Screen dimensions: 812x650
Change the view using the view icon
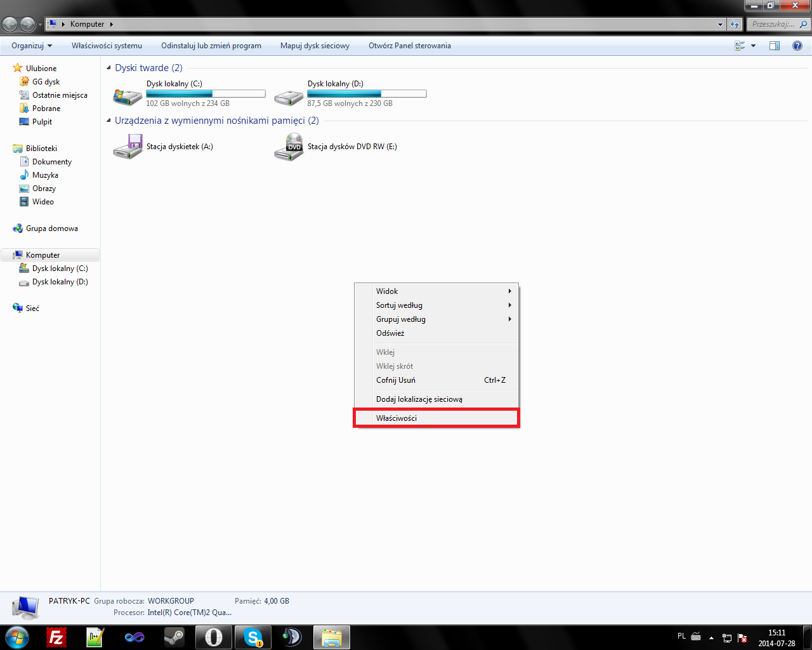pos(740,46)
